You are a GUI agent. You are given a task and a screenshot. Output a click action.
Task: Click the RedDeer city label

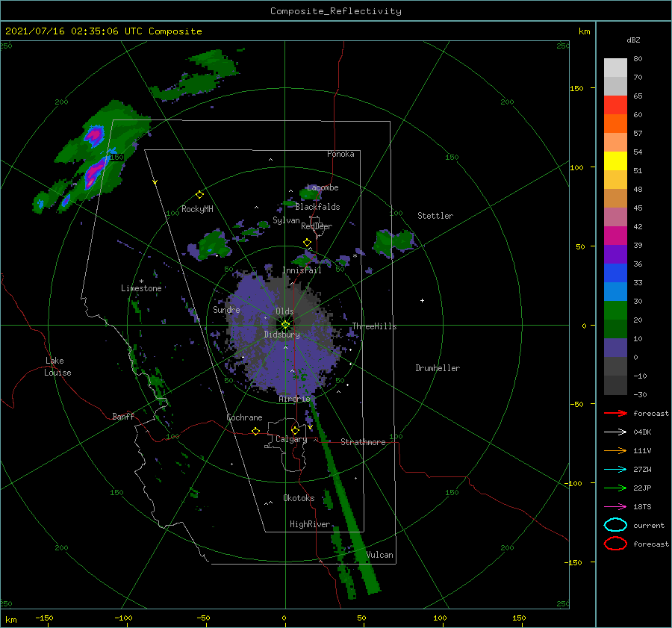pos(317,226)
